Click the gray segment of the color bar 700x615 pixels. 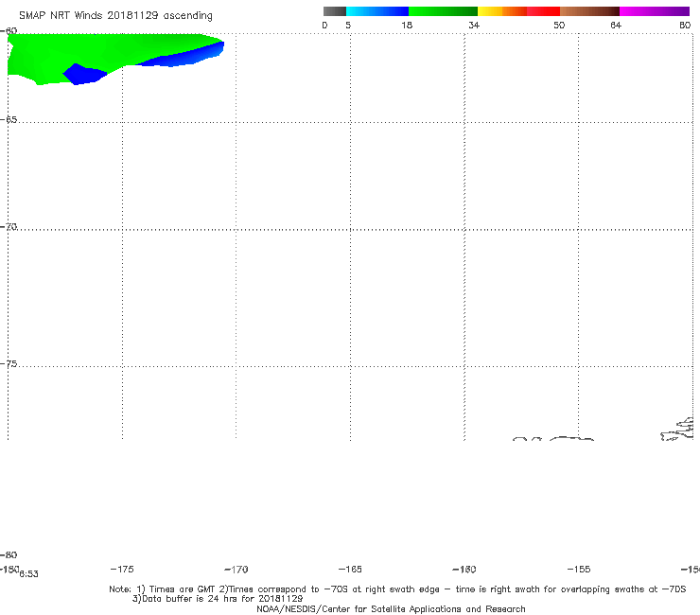coord(334,11)
